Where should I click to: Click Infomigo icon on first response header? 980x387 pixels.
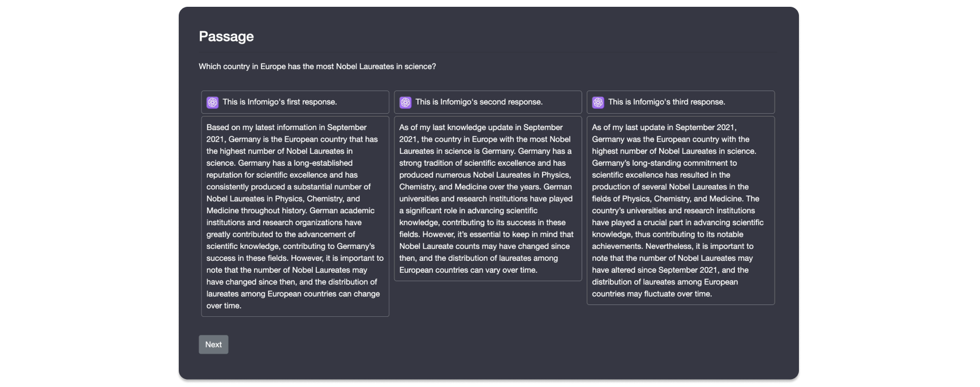pyautogui.click(x=213, y=102)
